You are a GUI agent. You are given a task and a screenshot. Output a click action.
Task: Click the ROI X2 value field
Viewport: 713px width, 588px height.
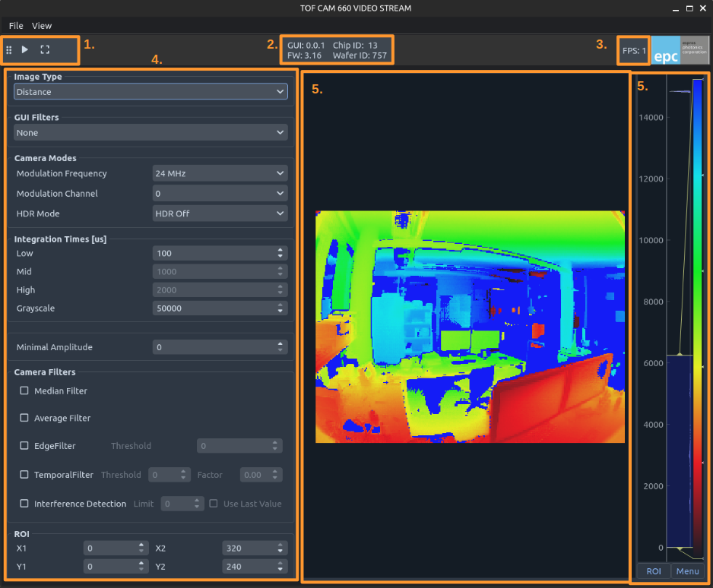point(255,548)
